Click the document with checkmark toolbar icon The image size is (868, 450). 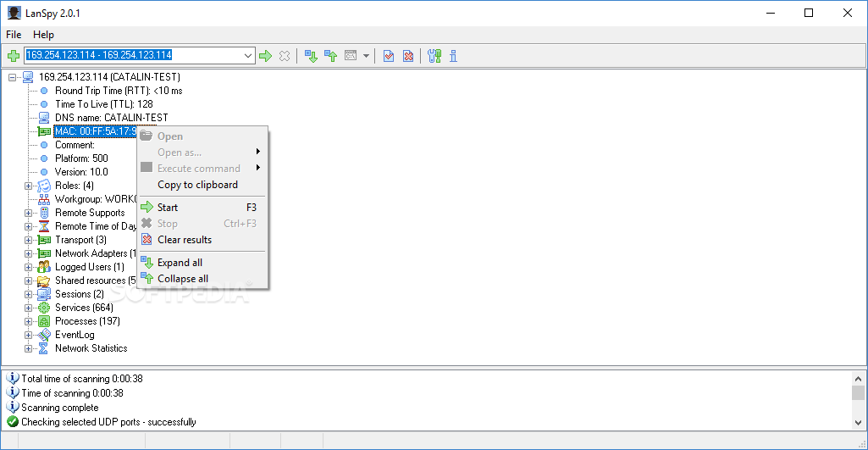(x=389, y=56)
